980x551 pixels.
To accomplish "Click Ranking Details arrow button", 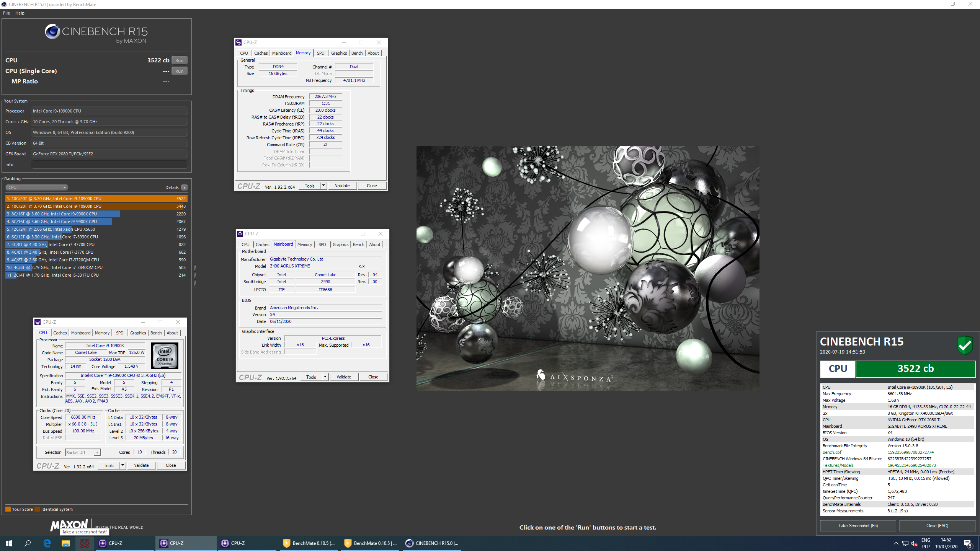I will 185,187.
